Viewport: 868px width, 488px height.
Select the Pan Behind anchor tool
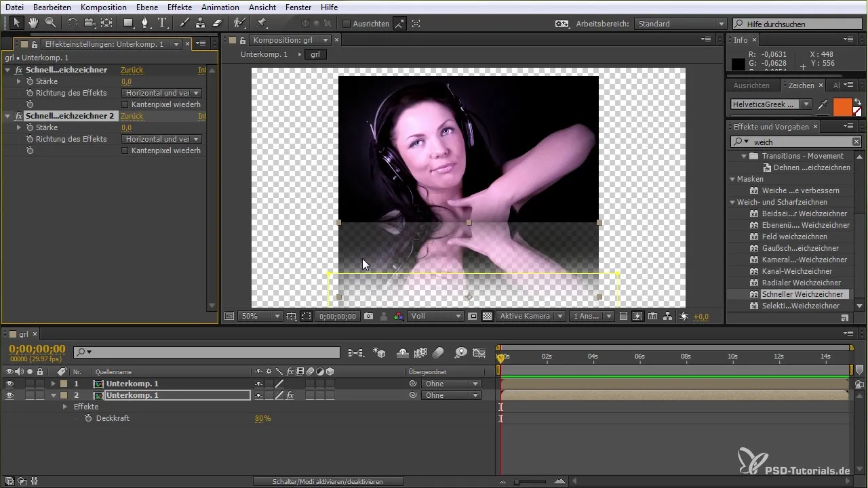pos(106,23)
